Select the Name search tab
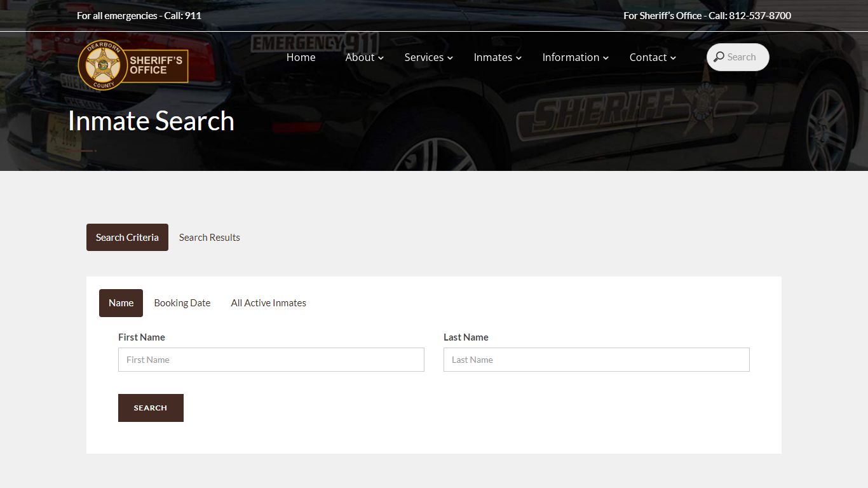 pyautogui.click(x=121, y=303)
